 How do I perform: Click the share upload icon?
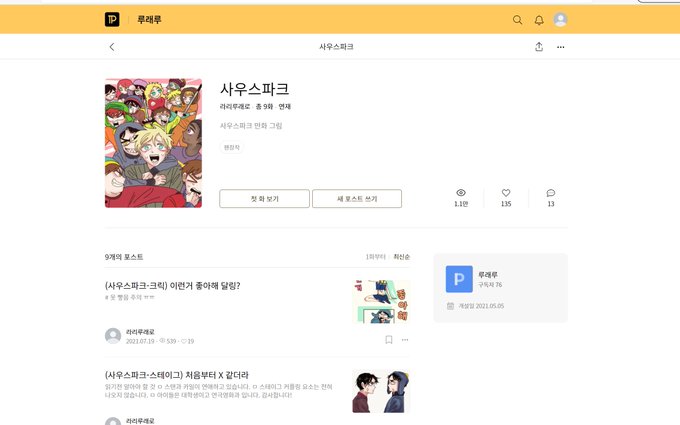click(x=539, y=47)
